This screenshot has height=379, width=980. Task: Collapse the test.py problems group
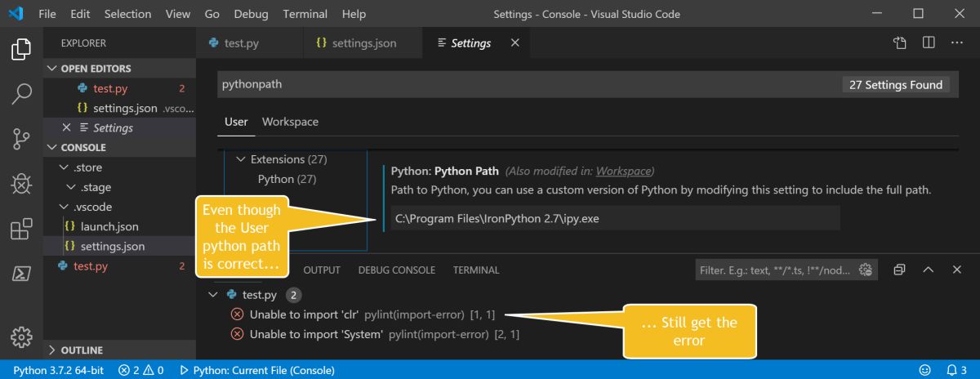click(x=213, y=295)
